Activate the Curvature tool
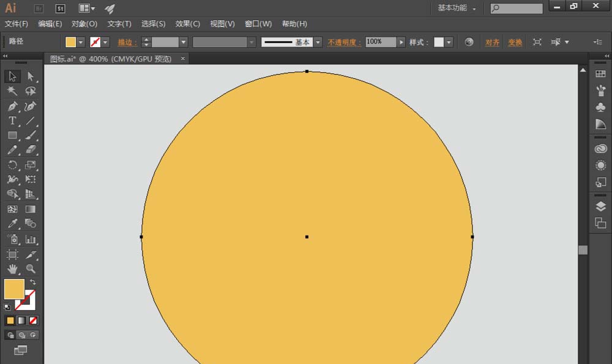The width and height of the screenshot is (612, 364). point(31,106)
